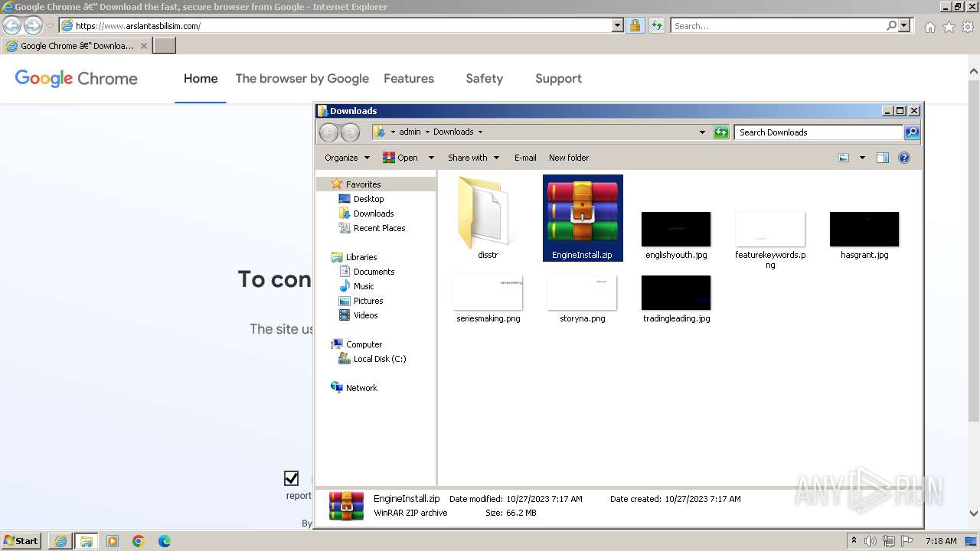The width and height of the screenshot is (980, 551).
Task: Open the volume icon in system tray
Action: pos(871,541)
